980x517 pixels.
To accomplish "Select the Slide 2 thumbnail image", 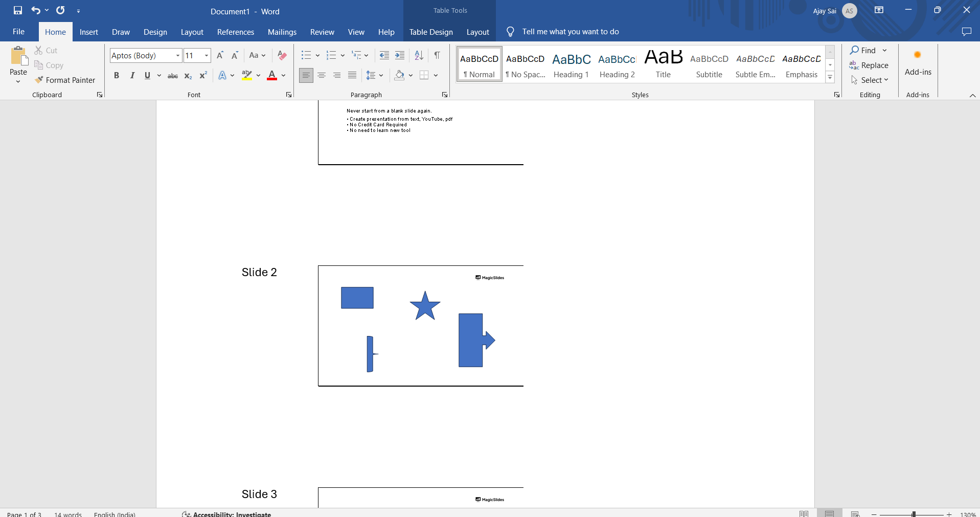I will [421, 326].
